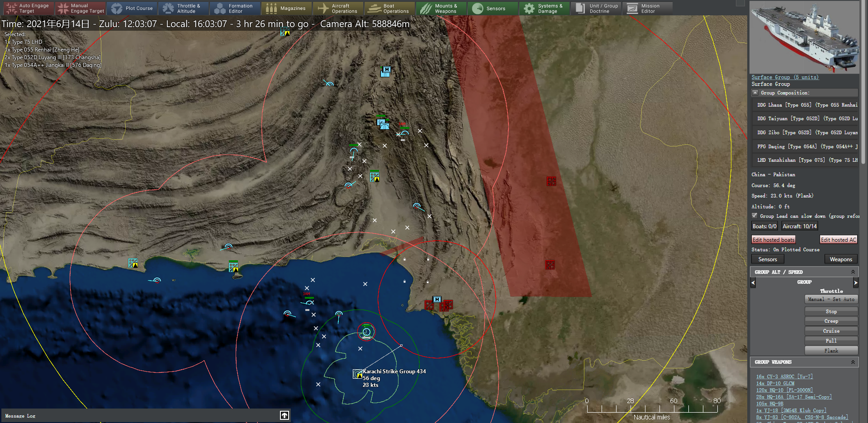
Task: Click the Message Log bar label
Action: (x=20, y=416)
